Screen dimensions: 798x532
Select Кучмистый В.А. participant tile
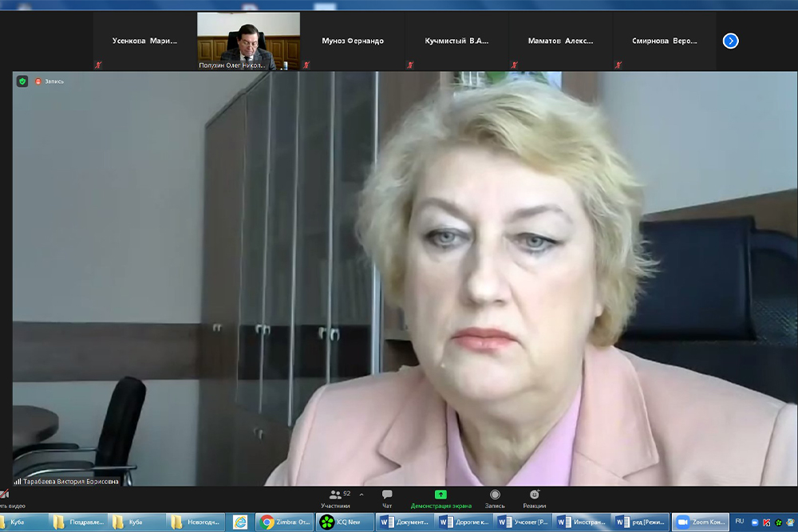click(456, 41)
